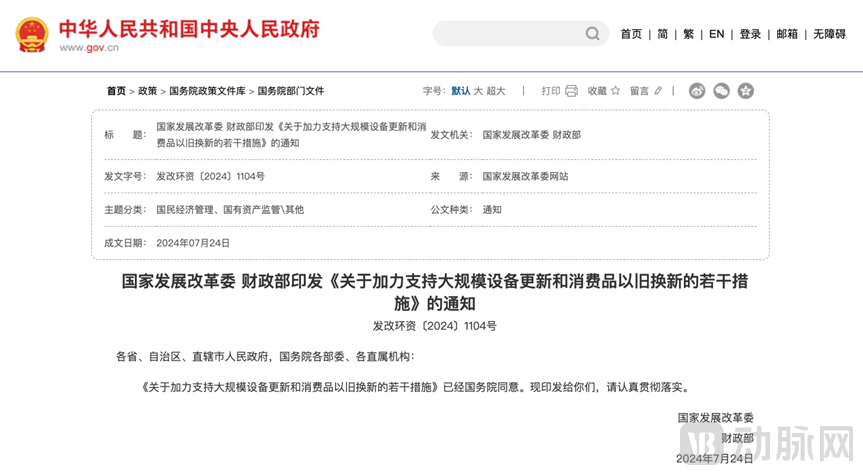This screenshot has width=863, height=475.
Task: Click the search magnifier icon
Action: tap(592, 34)
